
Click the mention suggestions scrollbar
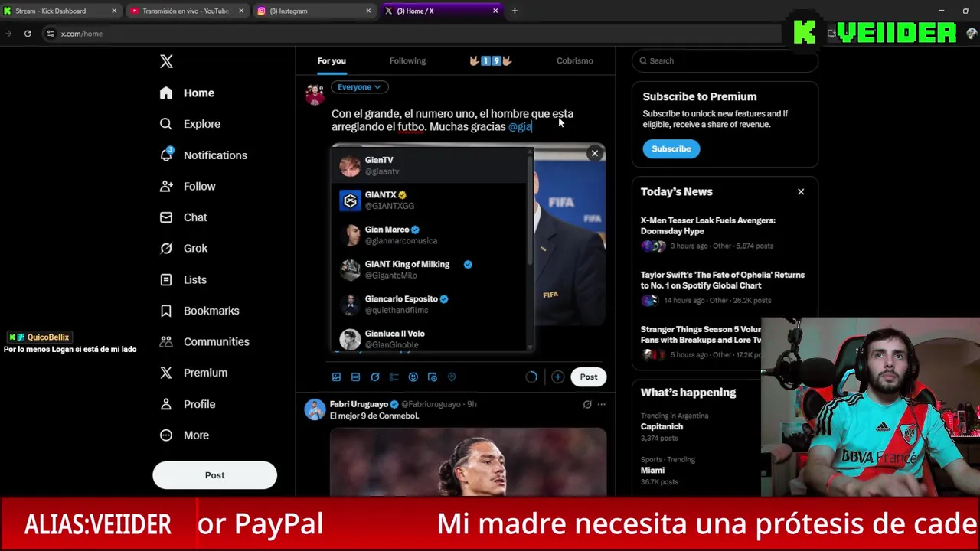[x=530, y=210]
